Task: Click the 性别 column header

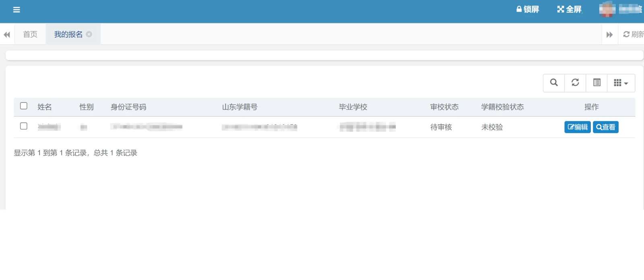Action: coord(87,107)
